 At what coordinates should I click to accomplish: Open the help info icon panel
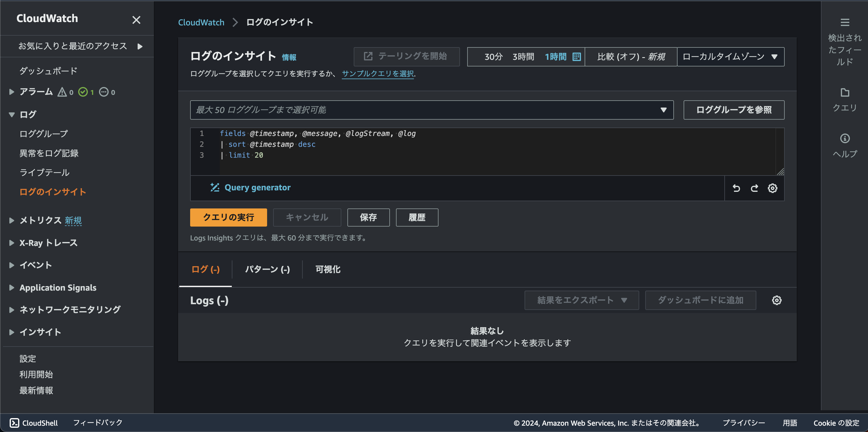click(845, 139)
